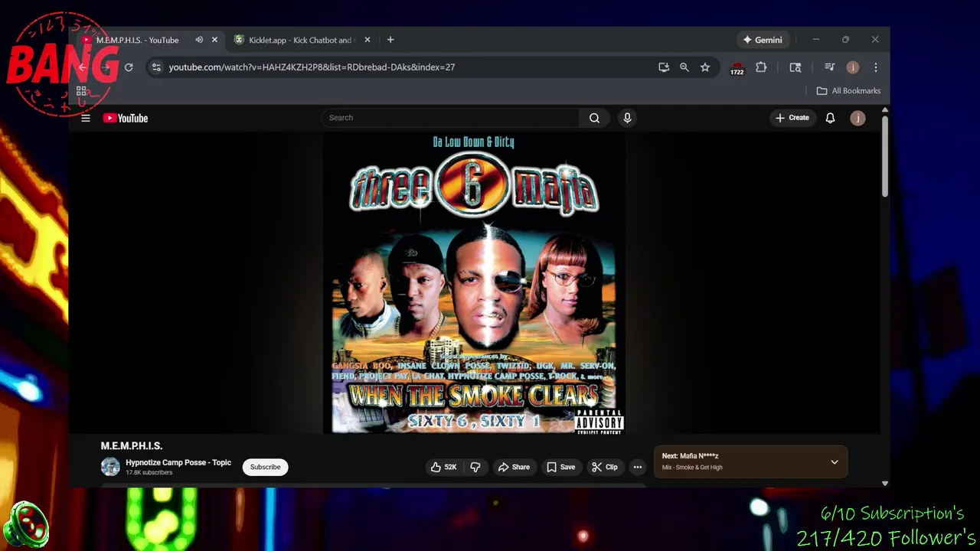
Task: Open Chrome extensions puzzle icon
Action: point(761,67)
